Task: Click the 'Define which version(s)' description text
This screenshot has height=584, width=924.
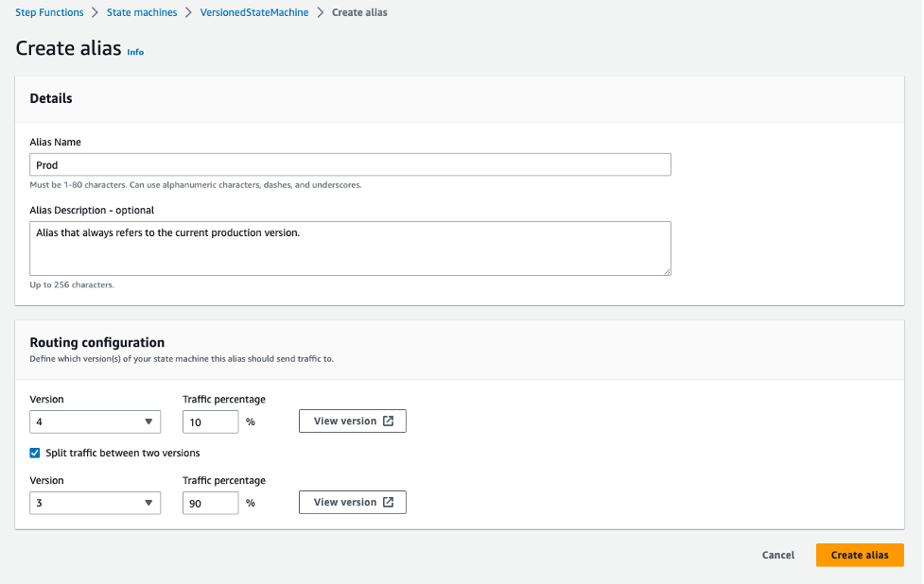Action: click(182, 358)
